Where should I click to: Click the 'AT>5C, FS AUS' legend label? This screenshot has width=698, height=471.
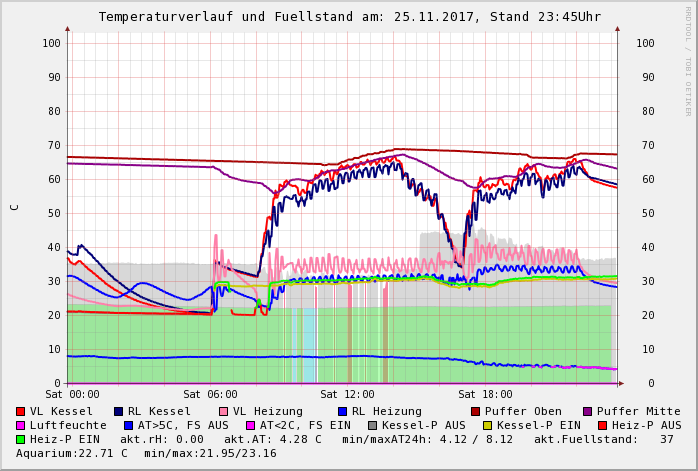[183, 426]
